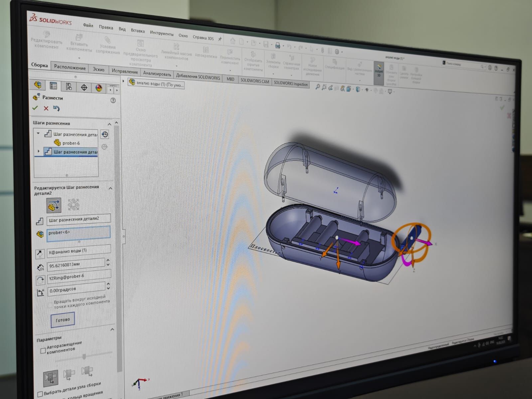Click the Zoom to Area icon
This screenshot has width=532, height=399.
click(324, 87)
